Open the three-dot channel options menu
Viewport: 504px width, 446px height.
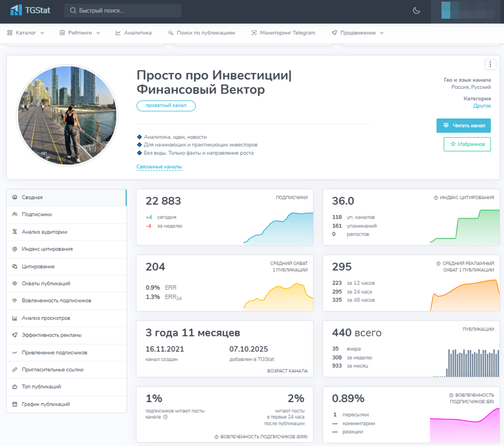490,64
